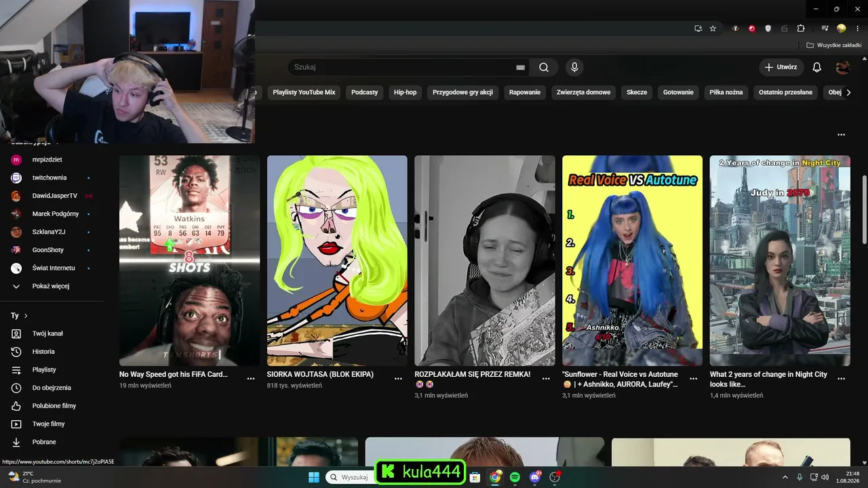Search YouTube with the magnifier button

click(x=544, y=67)
